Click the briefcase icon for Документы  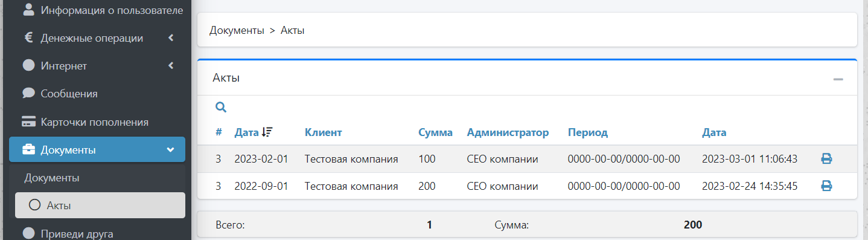28,149
